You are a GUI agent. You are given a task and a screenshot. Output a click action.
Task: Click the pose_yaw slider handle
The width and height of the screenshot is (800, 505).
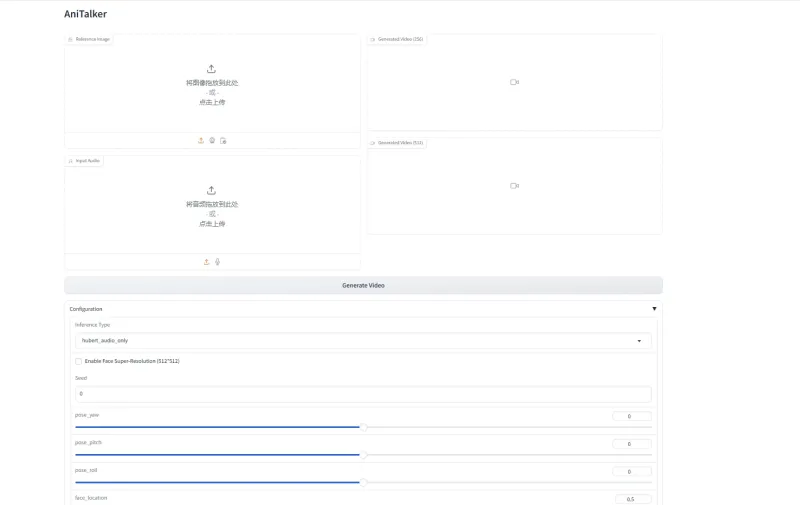pyautogui.click(x=363, y=427)
